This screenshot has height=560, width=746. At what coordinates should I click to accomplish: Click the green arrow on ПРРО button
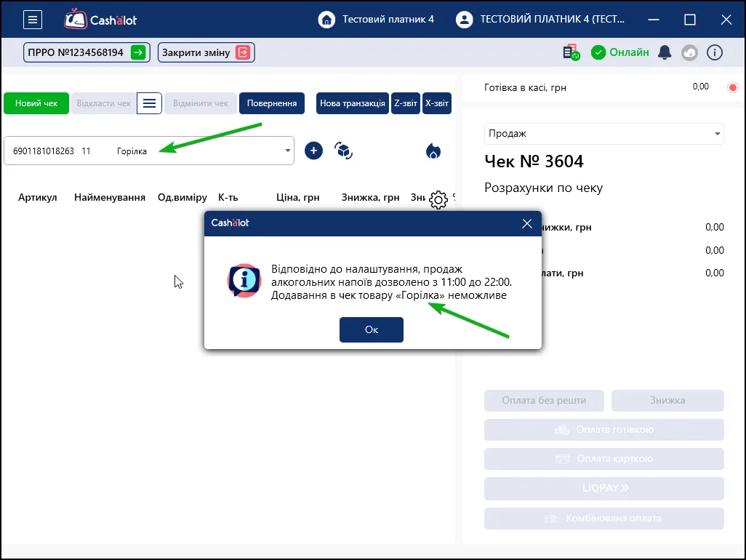pyautogui.click(x=138, y=52)
